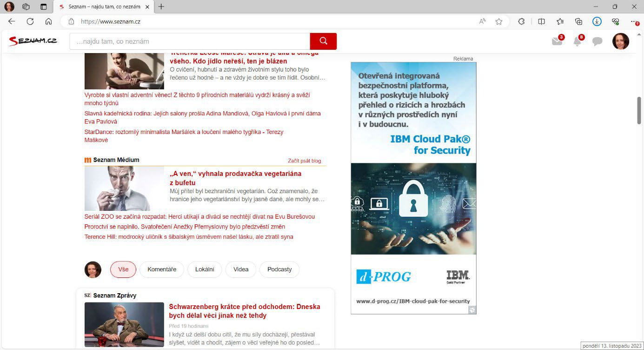View site info lock icon
644x350 pixels.
click(71, 21)
